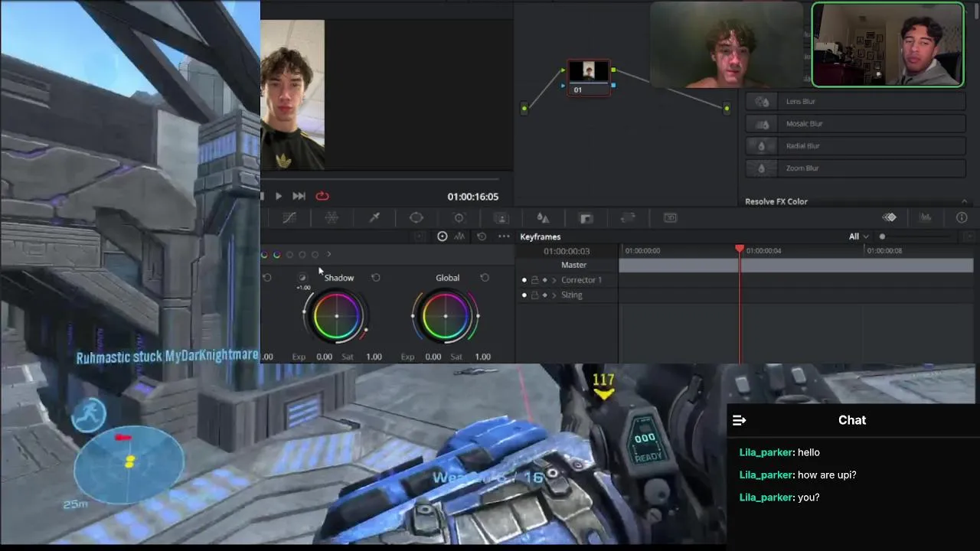Reset the Global color wheel
Image resolution: width=980 pixels, height=551 pixels.
485,278
